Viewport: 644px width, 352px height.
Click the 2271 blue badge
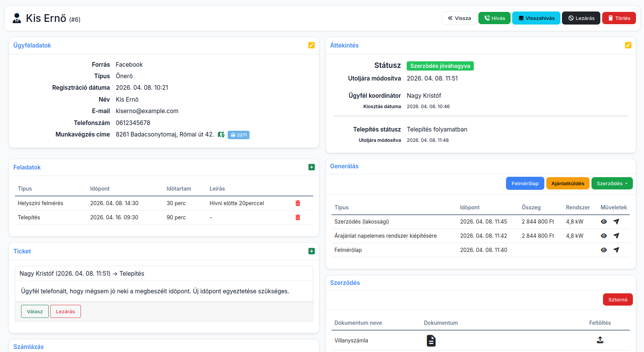(x=238, y=135)
